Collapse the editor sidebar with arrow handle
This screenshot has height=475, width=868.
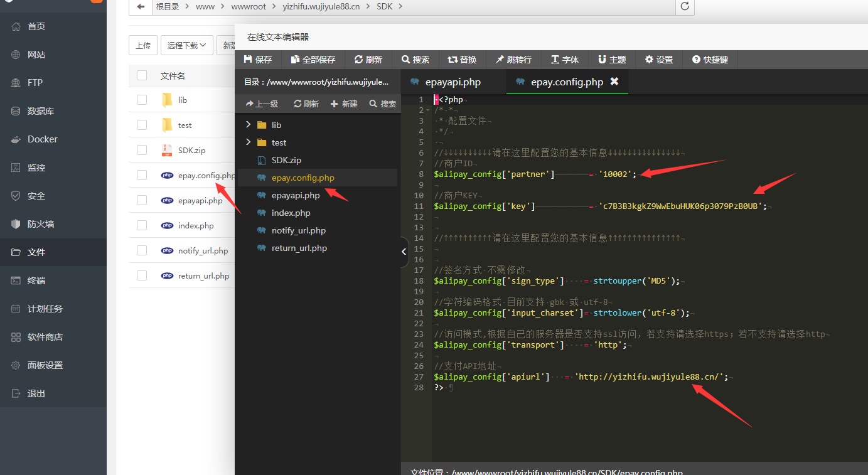(404, 252)
